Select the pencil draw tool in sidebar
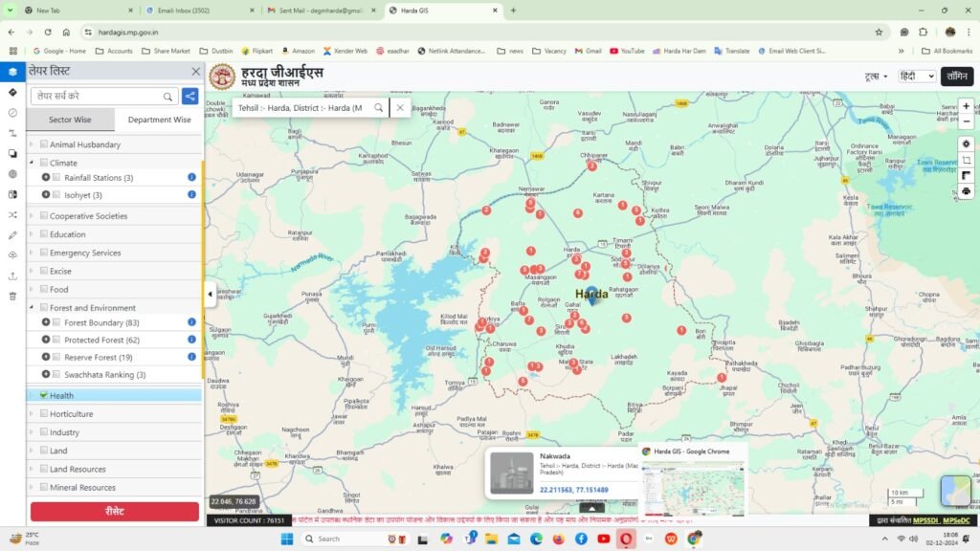 [x=12, y=234]
